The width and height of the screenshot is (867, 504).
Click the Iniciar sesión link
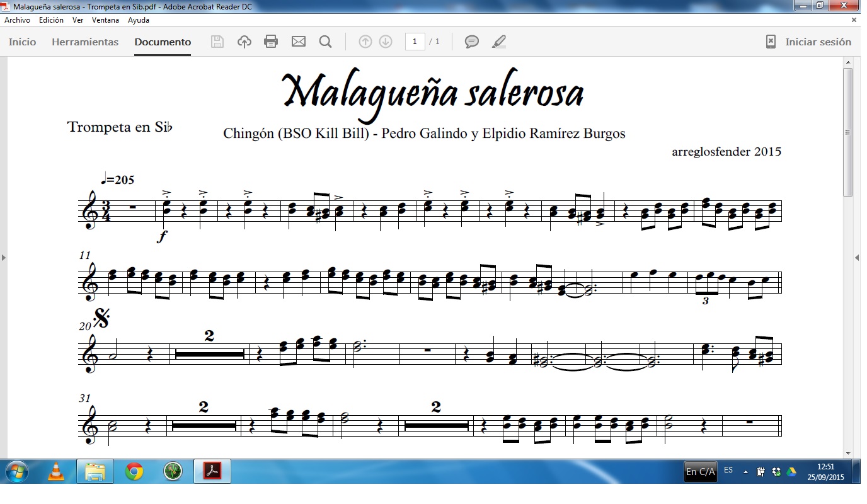(818, 42)
